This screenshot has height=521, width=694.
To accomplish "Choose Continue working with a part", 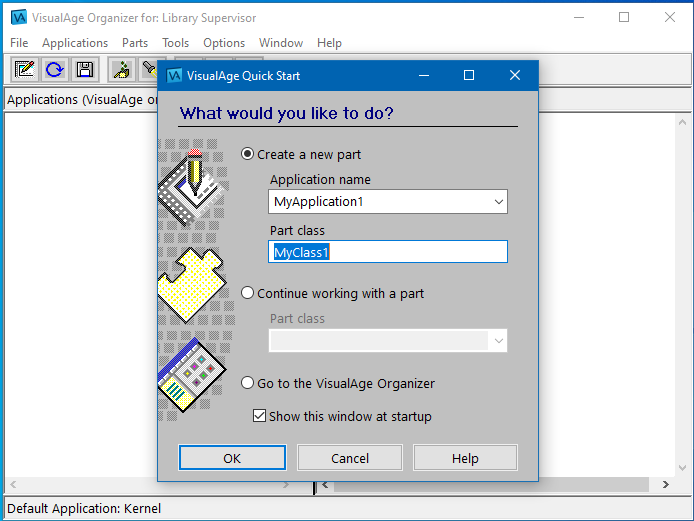I will [x=248, y=293].
